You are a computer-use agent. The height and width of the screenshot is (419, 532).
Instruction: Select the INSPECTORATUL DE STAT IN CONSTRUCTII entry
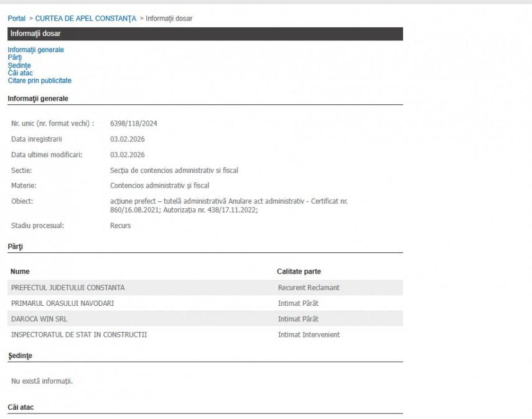pos(79,335)
